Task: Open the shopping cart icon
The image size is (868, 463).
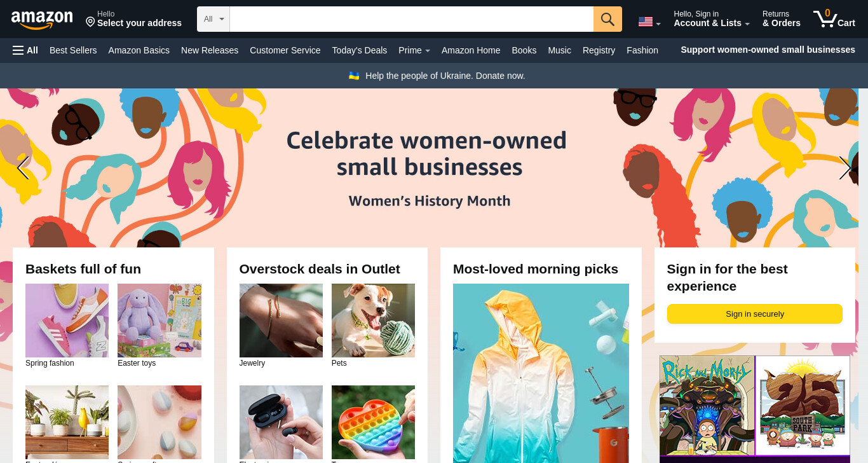Action: click(834, 18)
